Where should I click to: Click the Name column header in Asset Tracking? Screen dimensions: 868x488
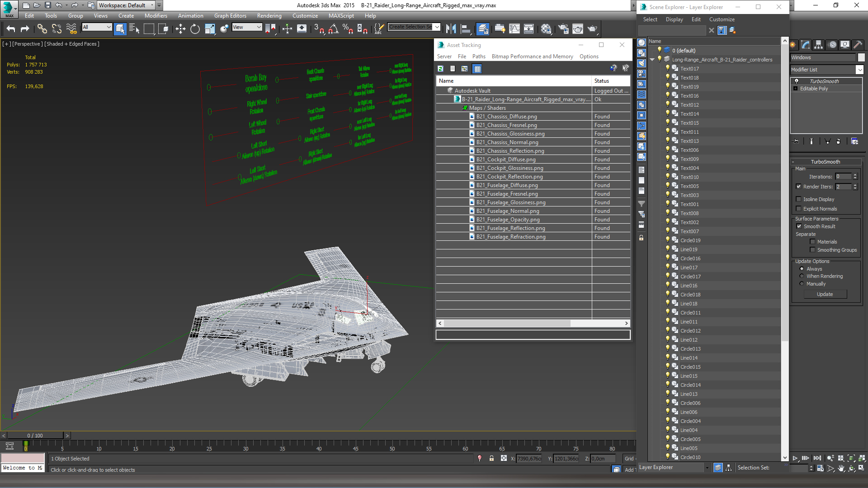pos(514,81)
